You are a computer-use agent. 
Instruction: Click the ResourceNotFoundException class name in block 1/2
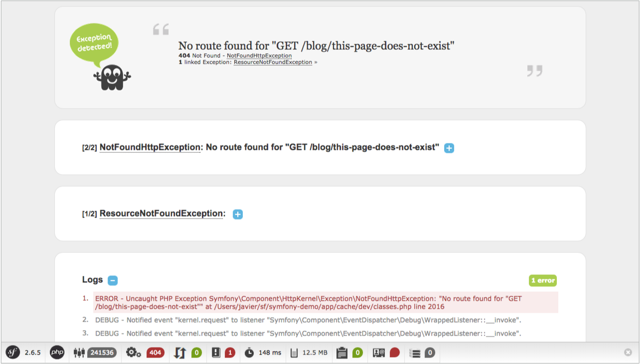(x=161, y=214)
